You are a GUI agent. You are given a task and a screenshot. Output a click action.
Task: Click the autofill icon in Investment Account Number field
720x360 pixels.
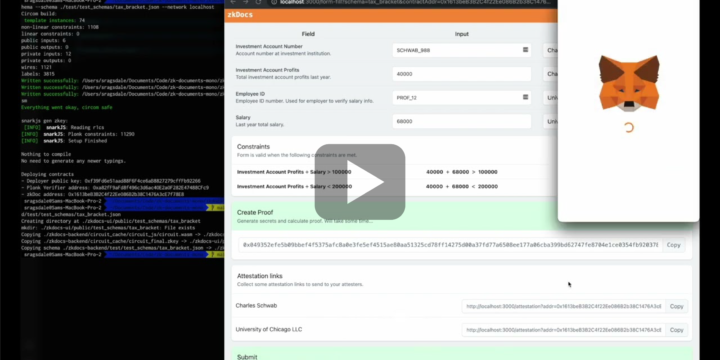point(525,50)
